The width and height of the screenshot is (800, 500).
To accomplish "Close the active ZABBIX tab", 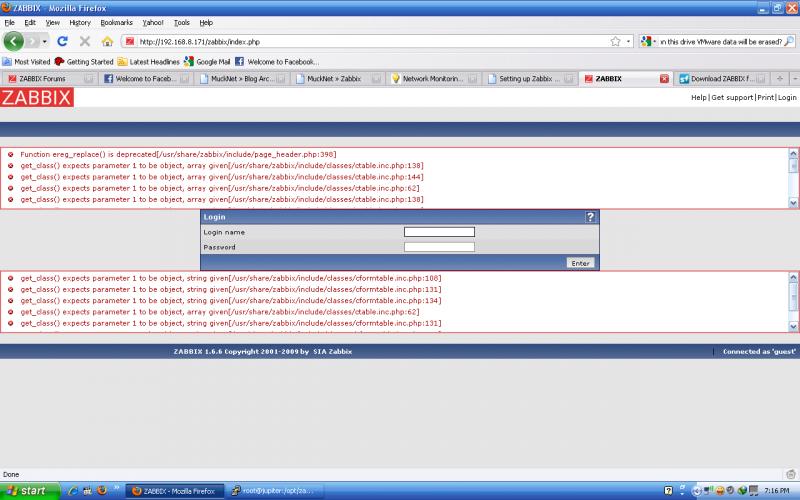I will click(x=664, y=79).
